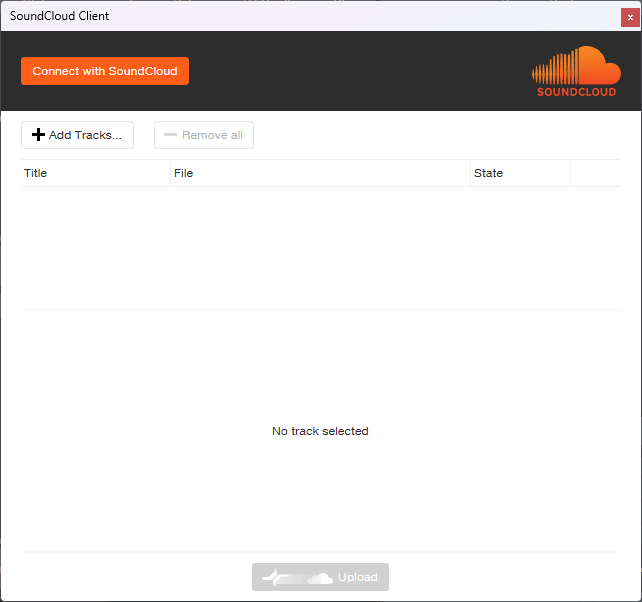Click the Connect with SoundCloud button
The width and height of the screenshot is (642, 602).
(105, 71)
